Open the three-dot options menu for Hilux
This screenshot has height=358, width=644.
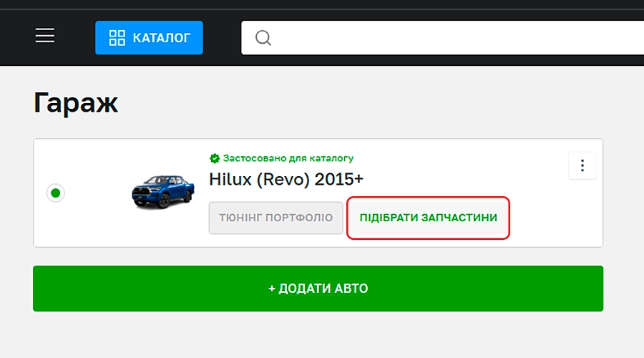coord(582,166)
